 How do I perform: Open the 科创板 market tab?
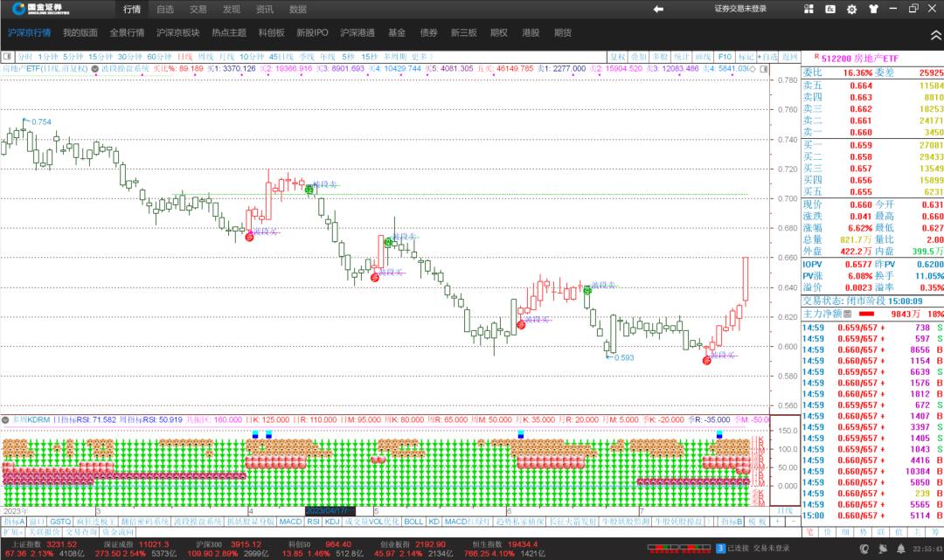(x=271, y=32)
